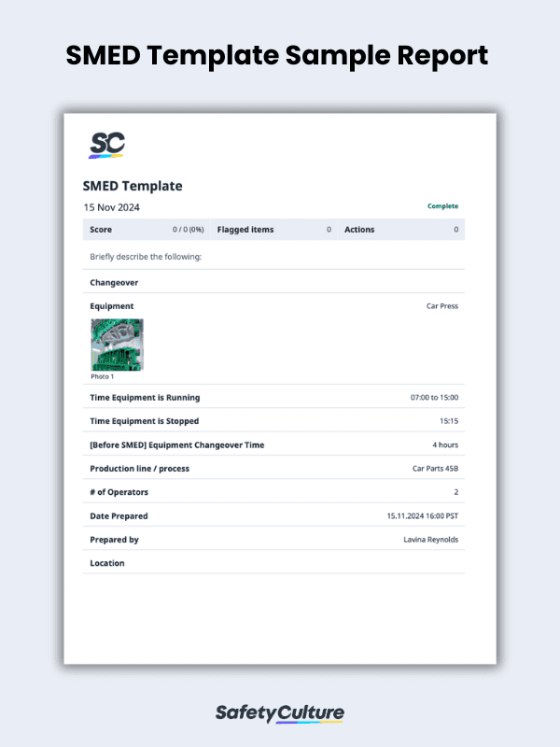Click the SafetyCulture logo at the bottom
This screenshot has height=747, width=560.
(280, 713)
